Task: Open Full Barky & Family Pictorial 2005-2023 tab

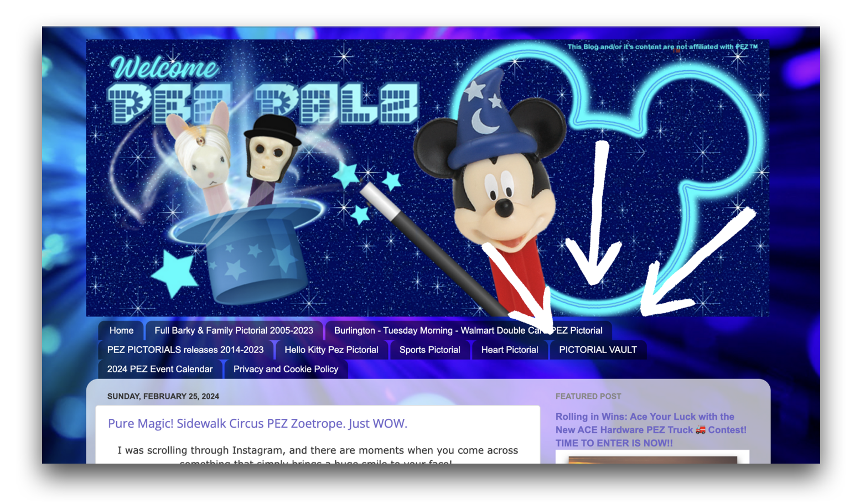Action: pyautogui.click(x=234, y=330)
